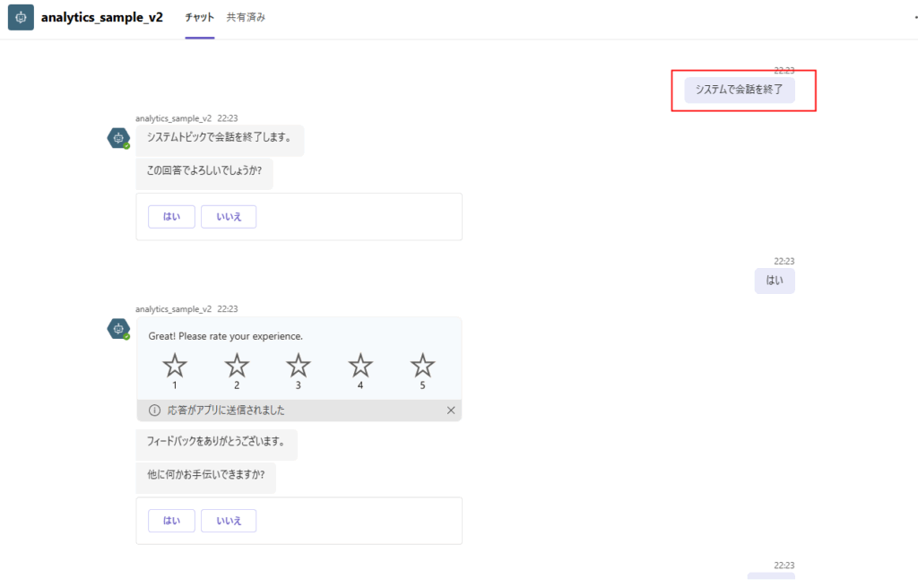Click sender name above rating card

[x=173, y=309]
